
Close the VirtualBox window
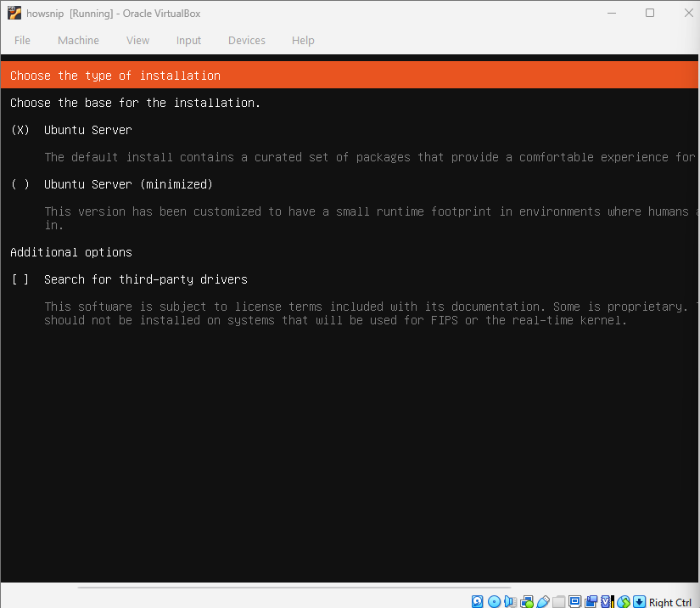689,13
